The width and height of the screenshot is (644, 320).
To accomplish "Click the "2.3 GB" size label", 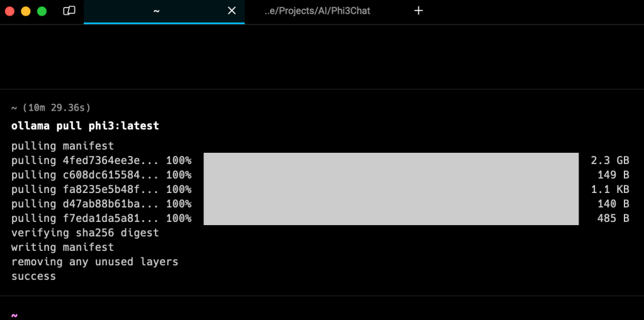I will point(609,160).
